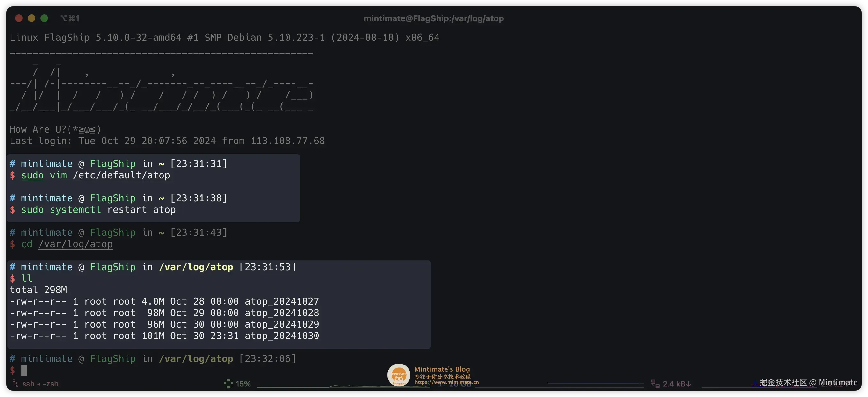This screenshot has width=868, height=397.
Task: Click the network download speed icon
Action: pos(655,384)
